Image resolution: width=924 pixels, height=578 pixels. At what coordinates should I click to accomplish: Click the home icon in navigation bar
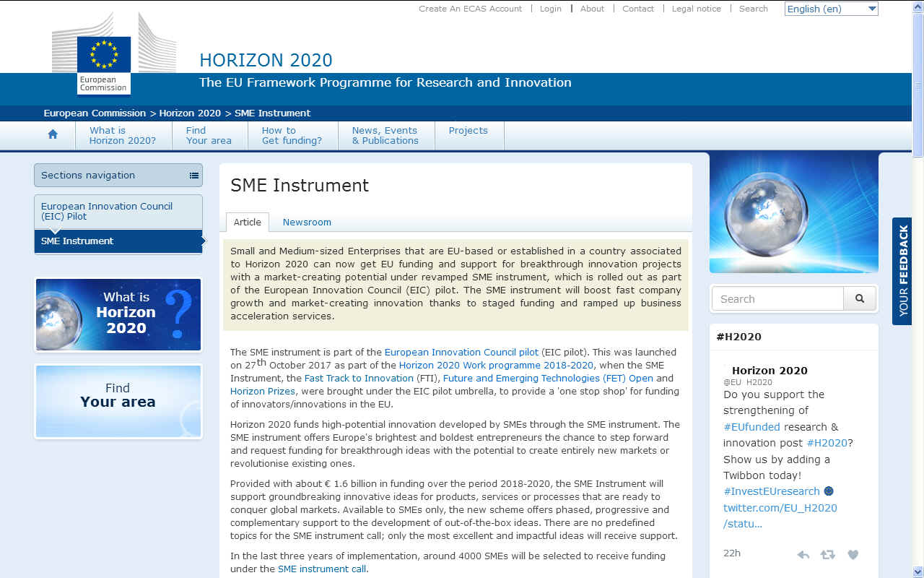coord(53,134)
